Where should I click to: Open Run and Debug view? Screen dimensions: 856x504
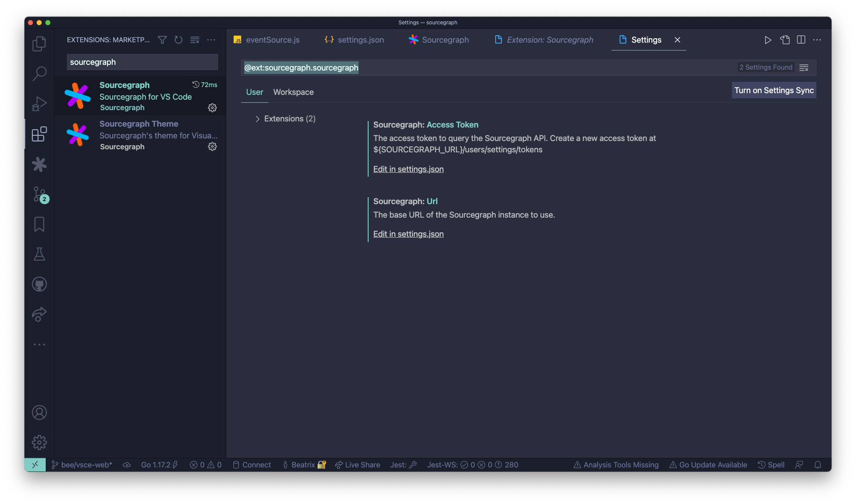click(39, 104)
